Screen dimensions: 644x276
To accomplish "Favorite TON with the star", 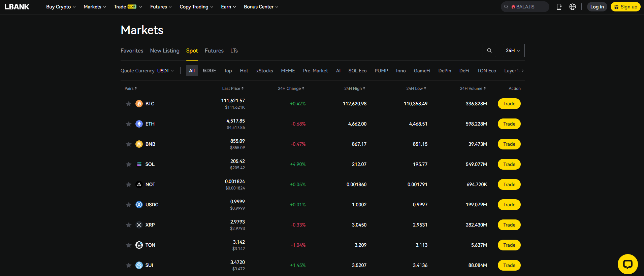I will coord(129,245).
